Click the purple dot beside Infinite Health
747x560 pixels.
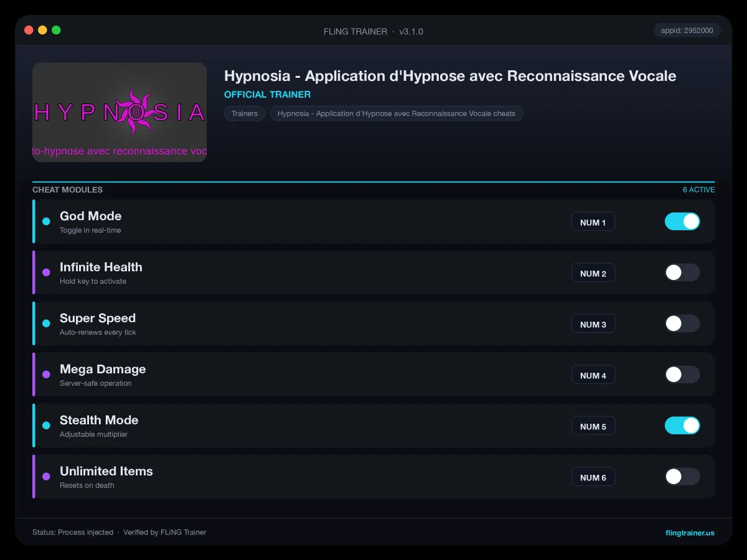tap(46, 273)
